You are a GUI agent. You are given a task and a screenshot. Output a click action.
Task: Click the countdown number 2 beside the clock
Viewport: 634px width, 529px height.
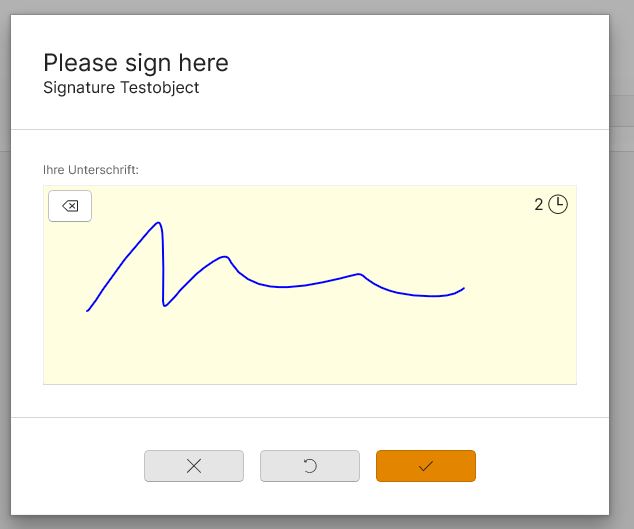click(x=539, y=205)
